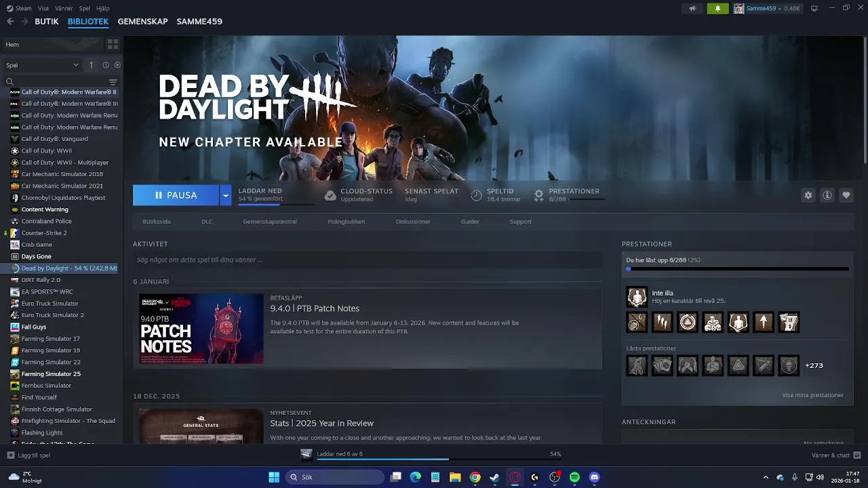Expand the Spel library dropdown
The width and height of the screenshot is (868, 488).
click(x=42, y=65)
